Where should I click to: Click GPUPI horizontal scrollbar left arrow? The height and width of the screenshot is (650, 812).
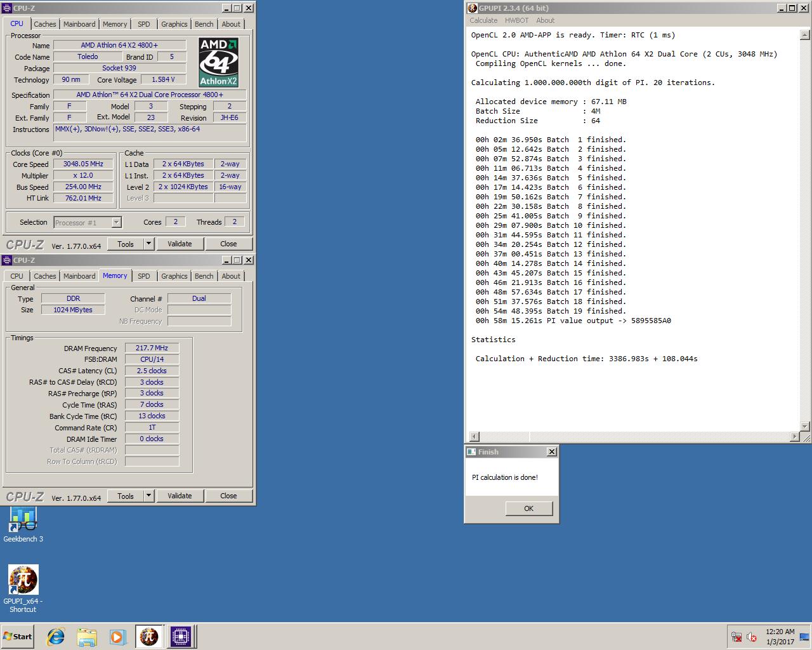click(473, 437)
